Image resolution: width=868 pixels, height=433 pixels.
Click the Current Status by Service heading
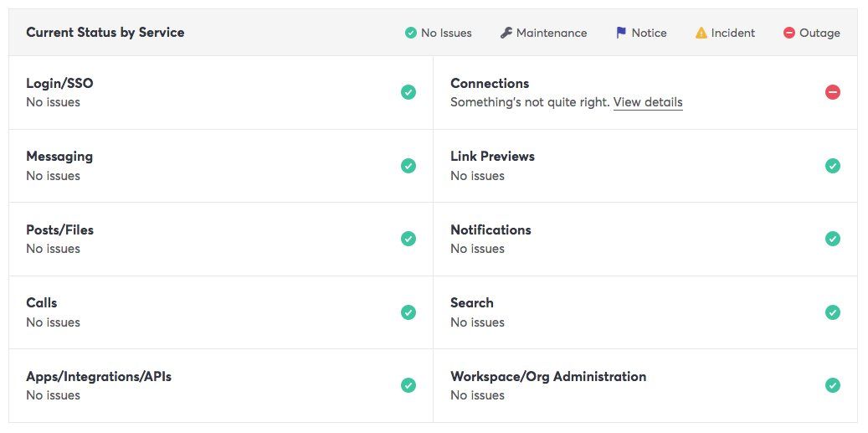(105, 33)
